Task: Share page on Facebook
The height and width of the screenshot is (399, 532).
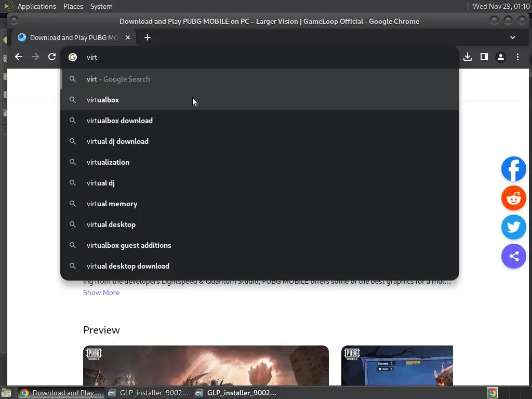Action: pos(514,169)
